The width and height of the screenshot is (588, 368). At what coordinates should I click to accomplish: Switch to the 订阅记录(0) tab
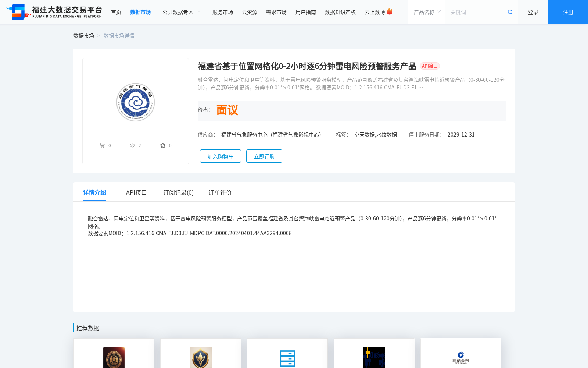(179, 192)
